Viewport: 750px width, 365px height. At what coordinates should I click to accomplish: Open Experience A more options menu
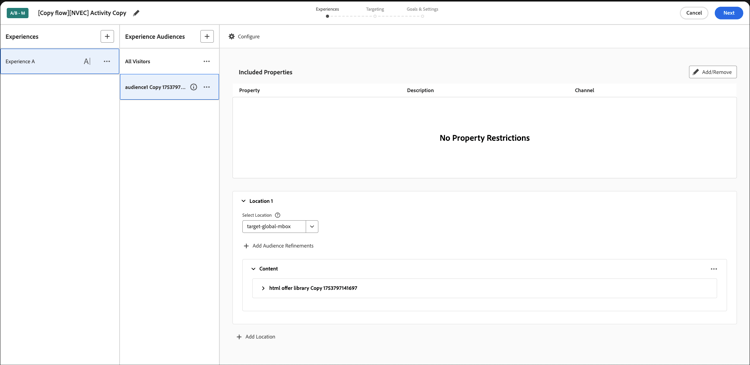[x=107, y=61]
